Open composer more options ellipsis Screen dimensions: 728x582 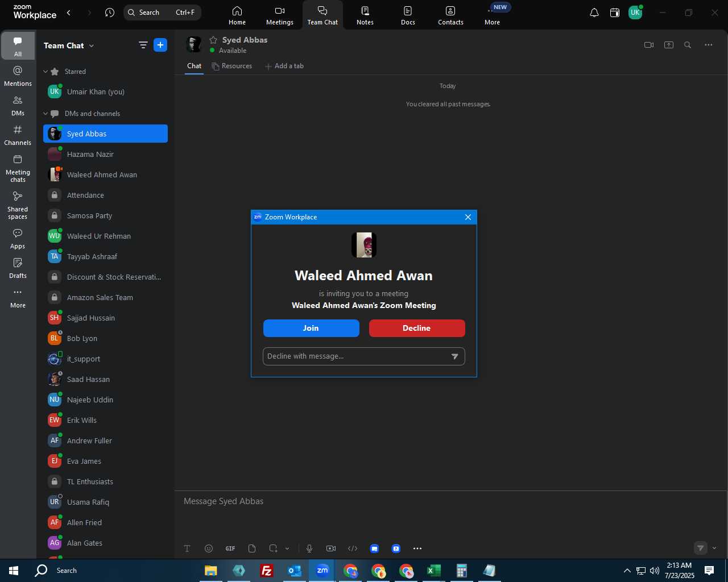(x=417, y=548)
